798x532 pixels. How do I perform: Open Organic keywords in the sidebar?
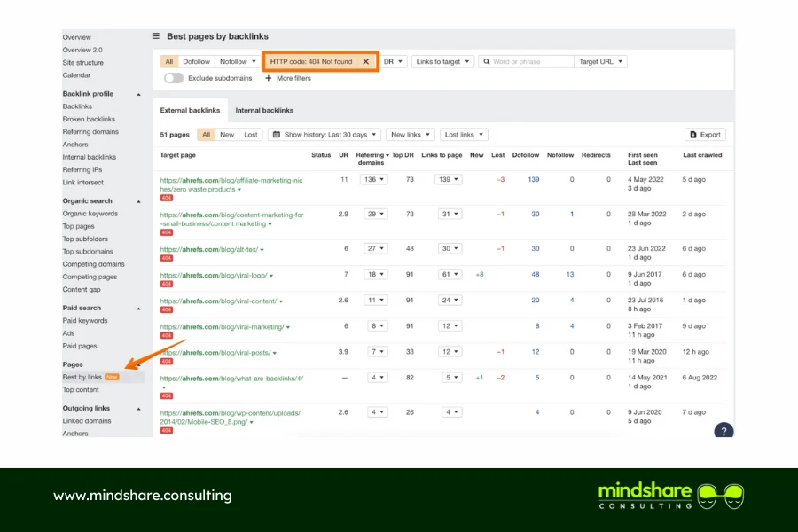coord(90,214)
